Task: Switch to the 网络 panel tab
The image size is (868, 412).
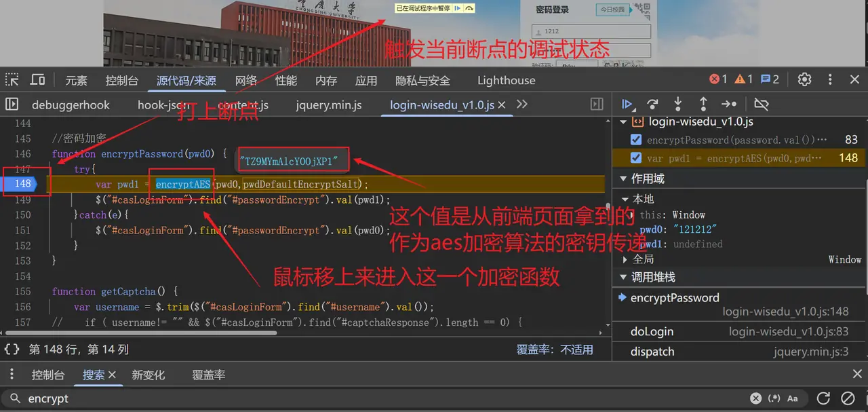Action: point(245,80)
